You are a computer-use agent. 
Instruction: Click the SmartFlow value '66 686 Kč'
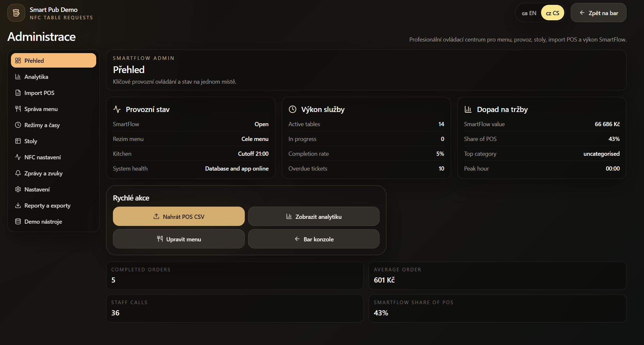pyautogui.click(x=607, y=124)
